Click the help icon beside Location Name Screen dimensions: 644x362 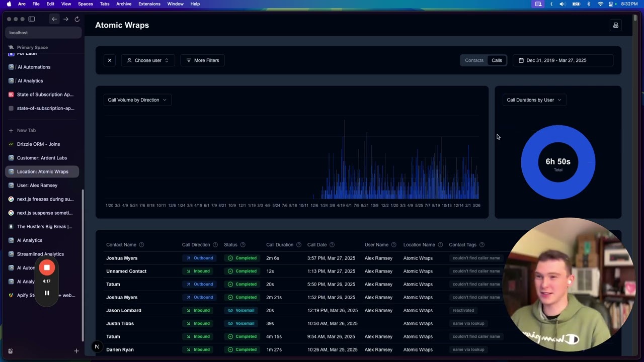click(x=440, y=245)
